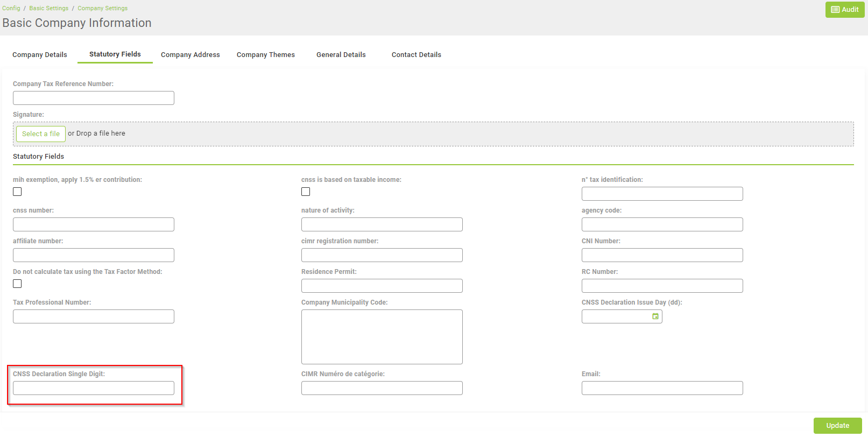Open Basic Settings breadcrumb link
This screenshot has height=437, width=868.
[x=49, y=8]
